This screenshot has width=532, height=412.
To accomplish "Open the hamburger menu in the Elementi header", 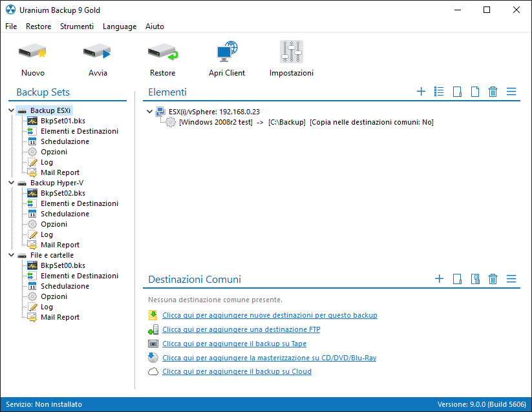I will coord(511,92).
